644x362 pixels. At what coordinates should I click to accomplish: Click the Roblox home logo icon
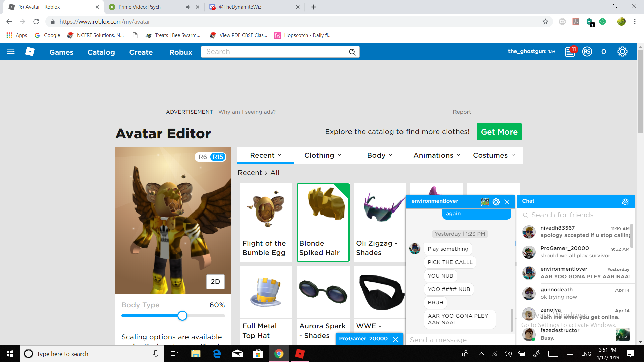click(x=30, y=52)
